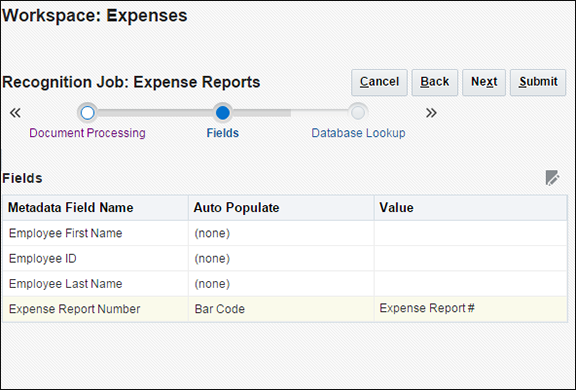Show next train stops with double-right arrow
The height and width of the screenshot is (390, 576).
pyautogui.click(x=431, y=113)
